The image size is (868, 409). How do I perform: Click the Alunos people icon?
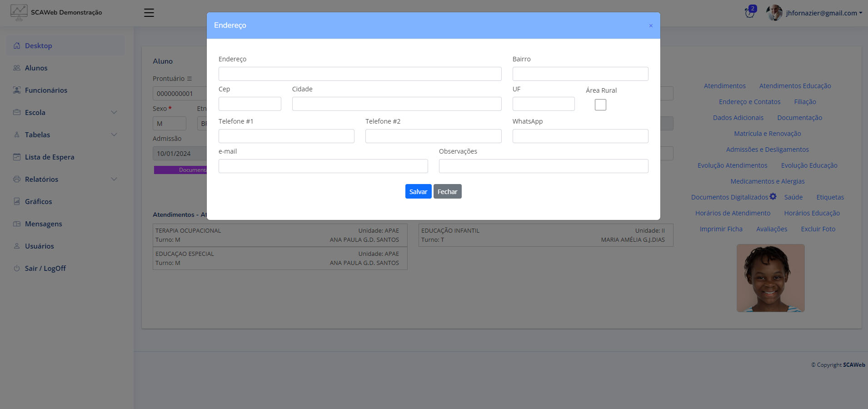[17, 68]
